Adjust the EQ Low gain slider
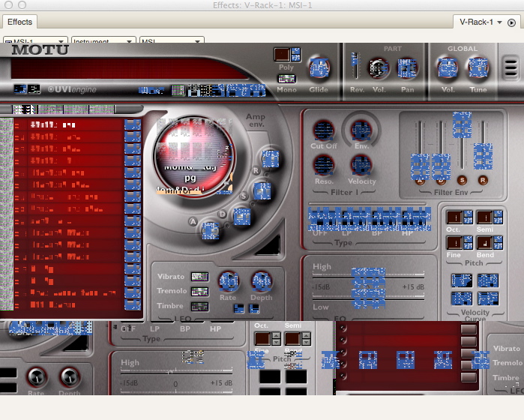The width and height of the screenshot is (524, 420). click(x=368, y=297)
